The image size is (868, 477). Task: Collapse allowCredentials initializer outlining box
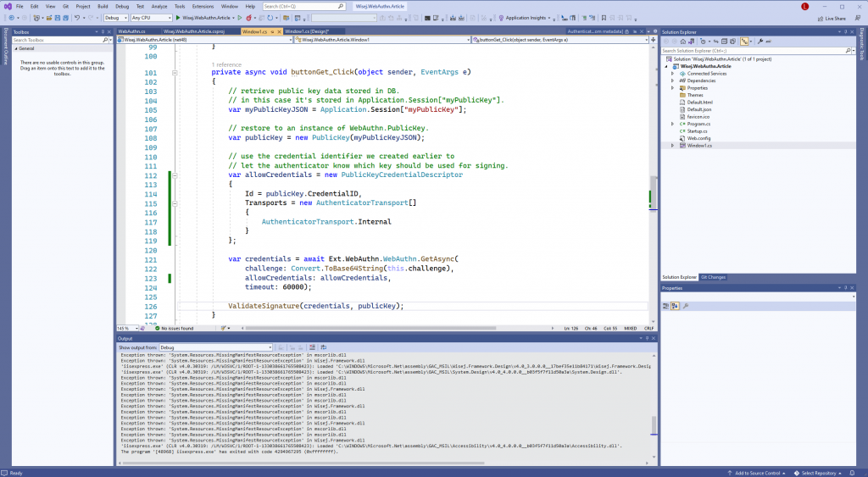(175, 175)
